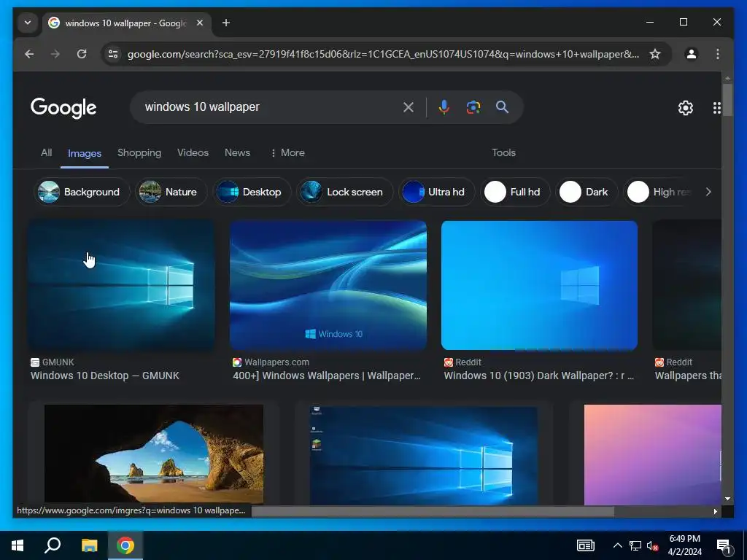Open the taskbar clock showing 6:49 PM
The width and height of the screenshot is (747, 560).
[x=684, y=545]
